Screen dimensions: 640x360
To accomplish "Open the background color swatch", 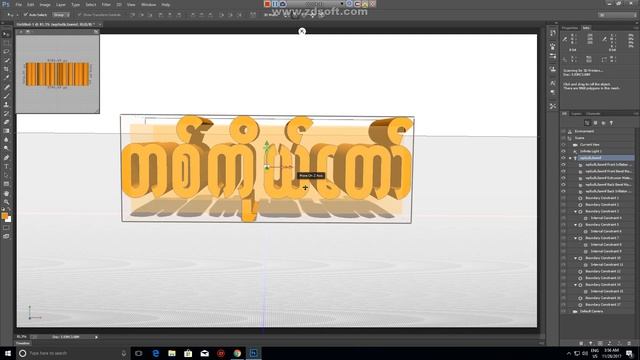I will click(x=9, y=220).
